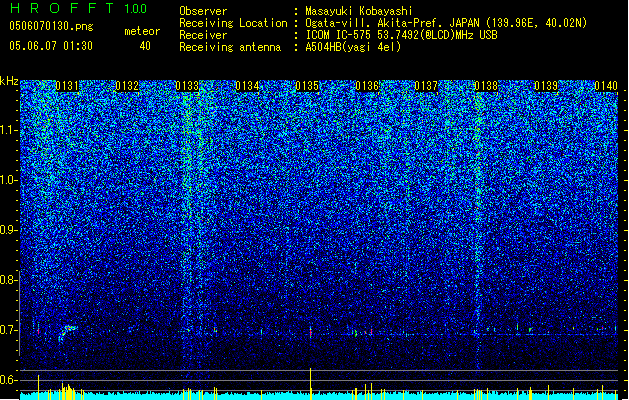The width and height of the screenshot is (629, 400).
Task: Click the Receiving Location label
Action: pyautogui.click(x=233, y=23)
